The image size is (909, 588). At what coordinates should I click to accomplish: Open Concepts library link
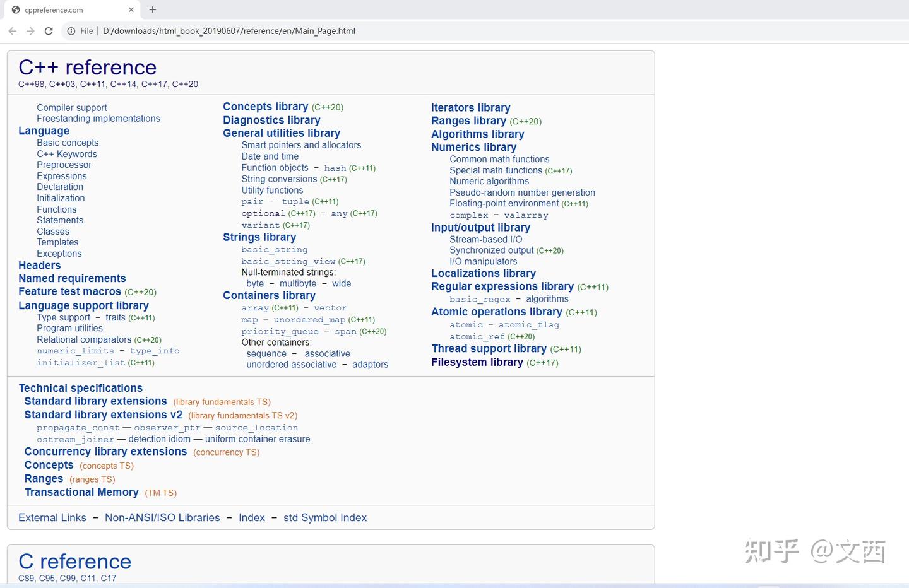click(266, 107)
